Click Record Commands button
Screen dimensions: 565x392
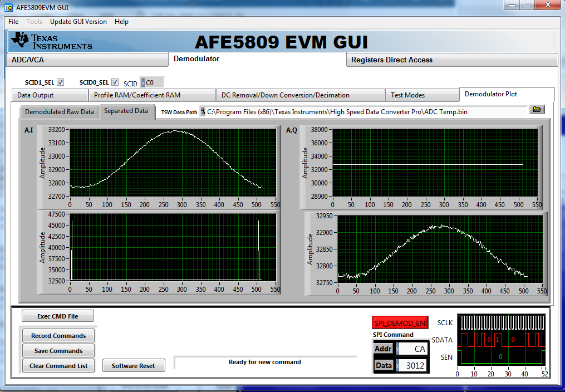(x=58, y=335)
